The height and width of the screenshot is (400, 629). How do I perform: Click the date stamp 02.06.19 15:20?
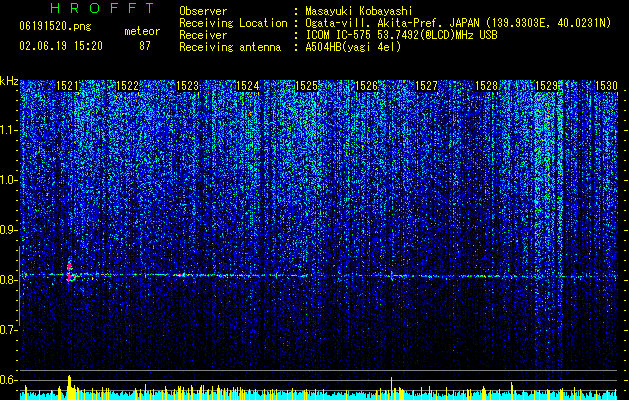tap(61, 46)
